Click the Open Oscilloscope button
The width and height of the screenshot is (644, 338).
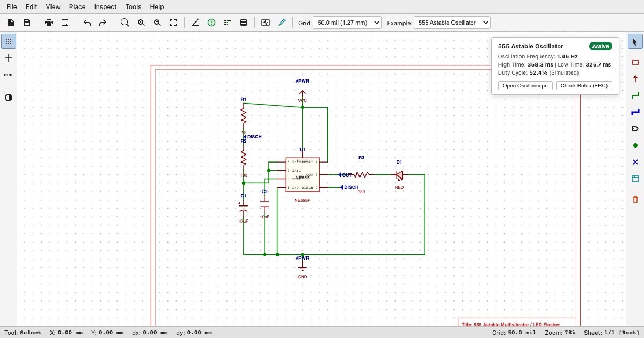(x=525, y=86)
